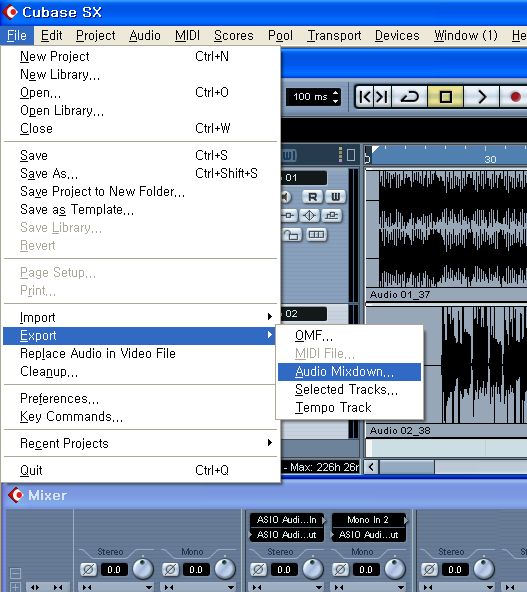The width and height of the screenshot is (527, 592).
Task: Open the Inserts state button on track 01
Action: pyautogui.click(x=288, y=216)
